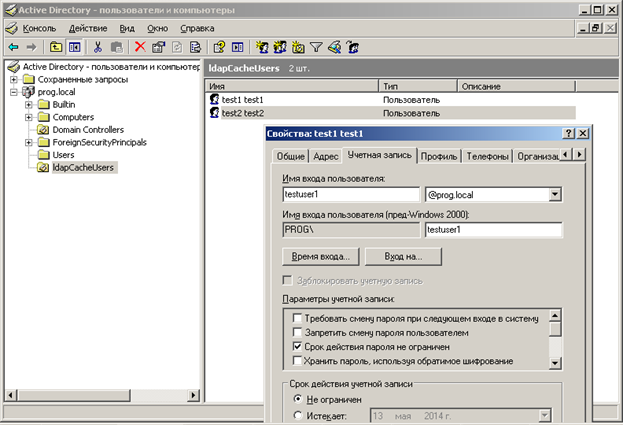Check Запретить смену пароля пользователем

297,332
